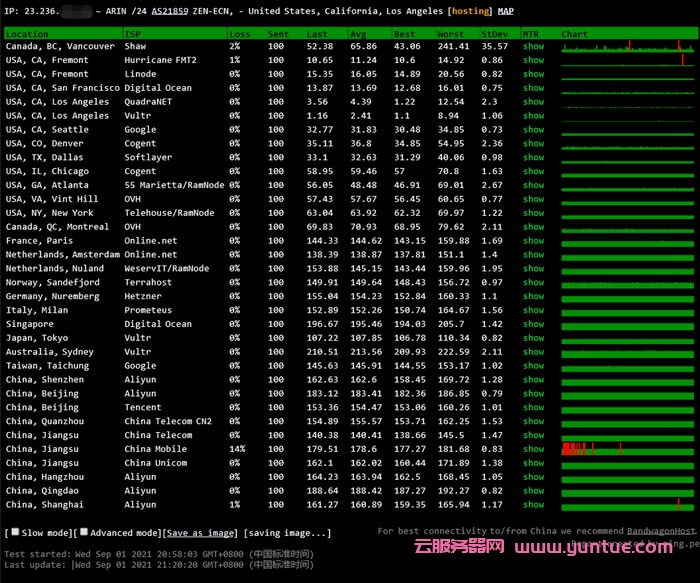
Task: Show MTR for Shanghai Aliyun row
Action: coord(534,505)
